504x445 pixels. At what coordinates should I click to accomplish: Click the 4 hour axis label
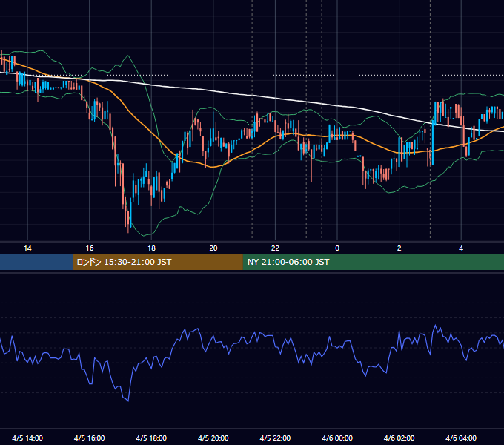pyautogui.click(x=461, y=248)
